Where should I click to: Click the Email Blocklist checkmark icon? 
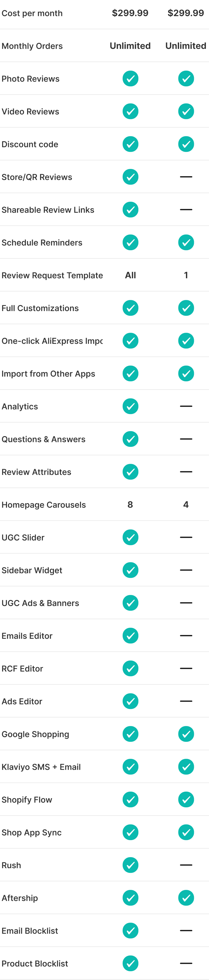coord(130,931)
